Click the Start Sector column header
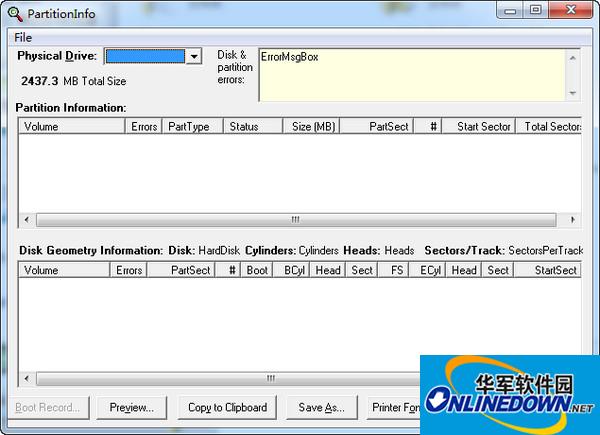This screenshot has width=600, height=435. pos(482,127)
